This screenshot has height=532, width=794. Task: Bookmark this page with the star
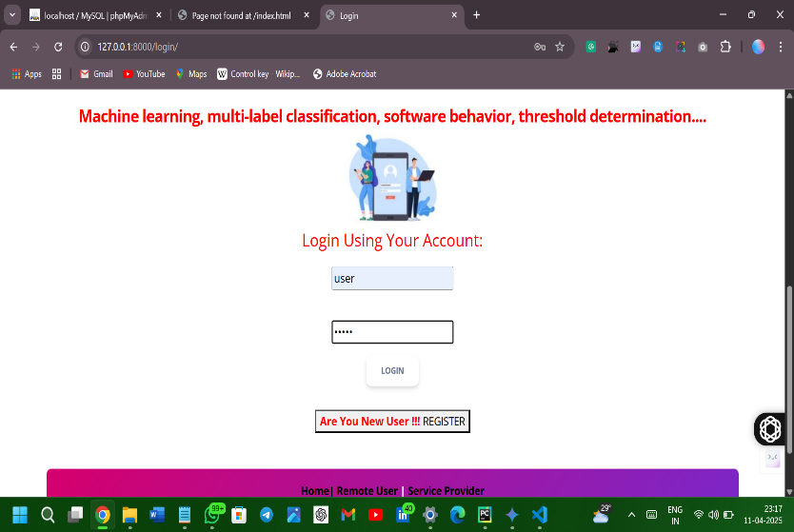(560, 47)
